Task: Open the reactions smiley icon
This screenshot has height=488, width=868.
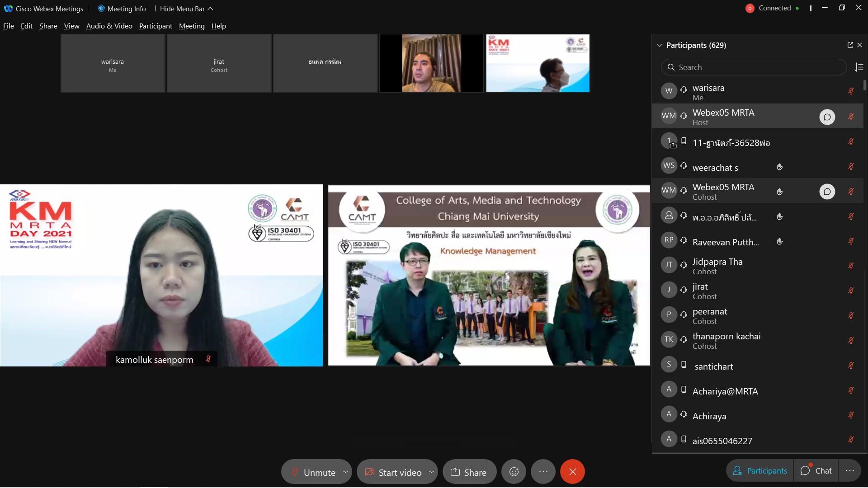Action: point(514,471)
